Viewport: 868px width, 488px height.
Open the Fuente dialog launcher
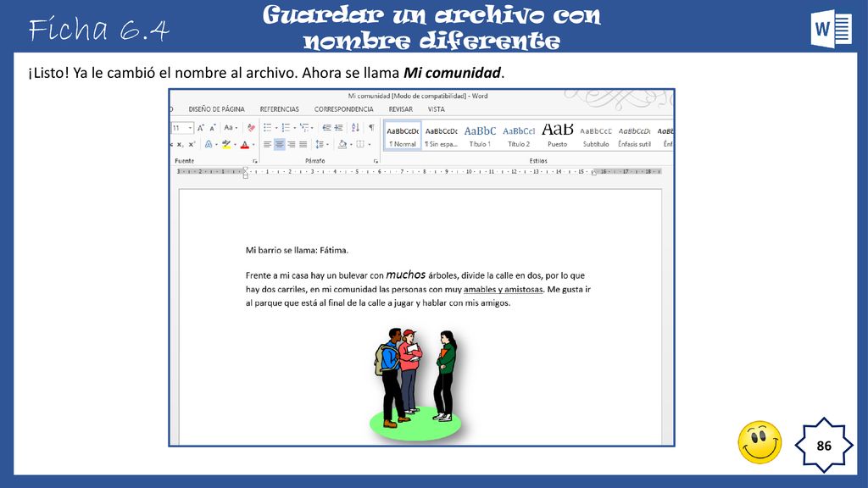pos(254,161)
